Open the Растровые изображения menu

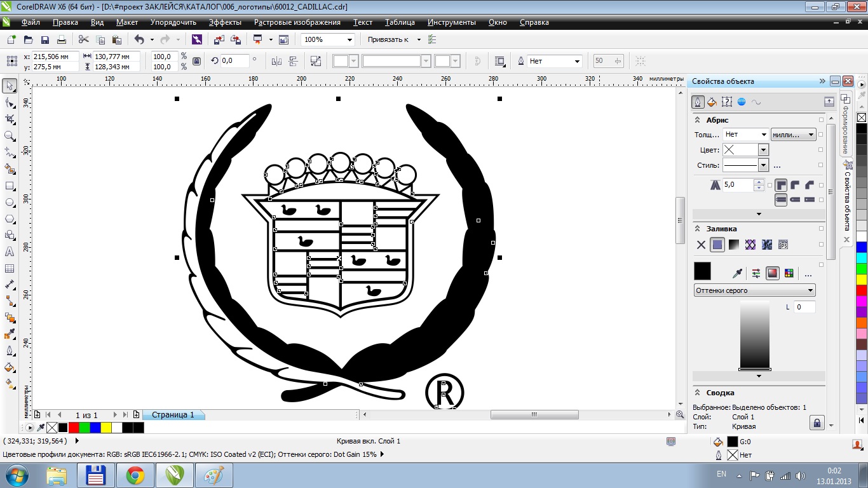[297, 22]
